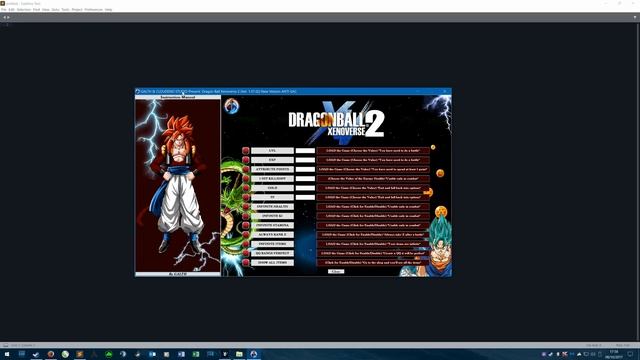Toggle the red light beside 1 HIT KILL
640x360 pixels.
[x=246, y=178]
